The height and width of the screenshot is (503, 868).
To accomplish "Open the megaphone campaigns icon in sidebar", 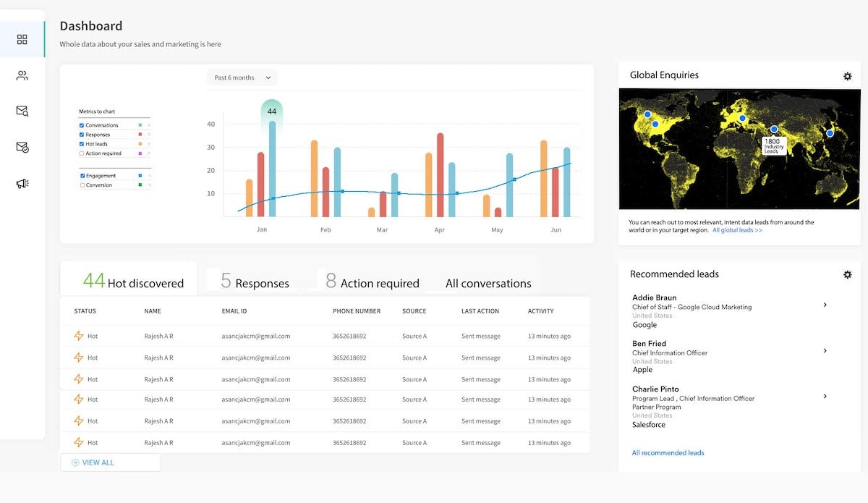I will (x=22, y=184).
